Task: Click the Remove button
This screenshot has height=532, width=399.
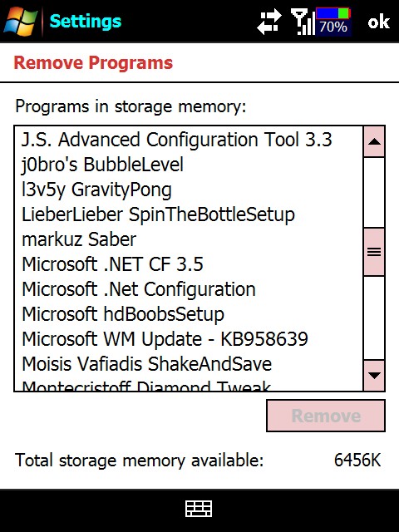Action: pyautogui.click(x=326, y=416)
